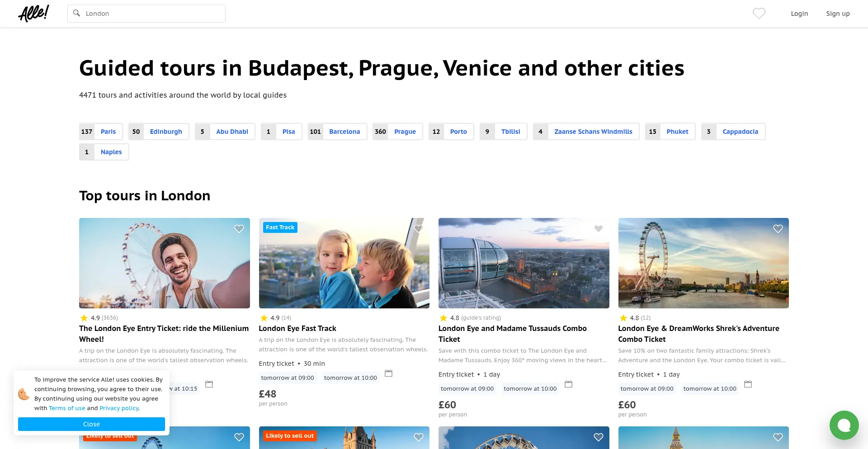Open calendar for London Eye Entry Ticket
The width and height of the screenshot is (868, 449).
(209, 384)
